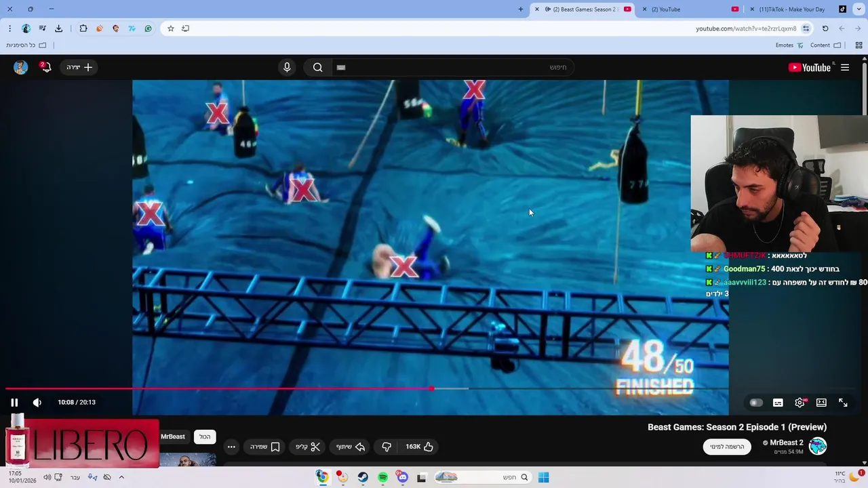This screenshot has height=488, width=868.
Task: Mute the video with the speaker icon
Action: coord(37,403)
